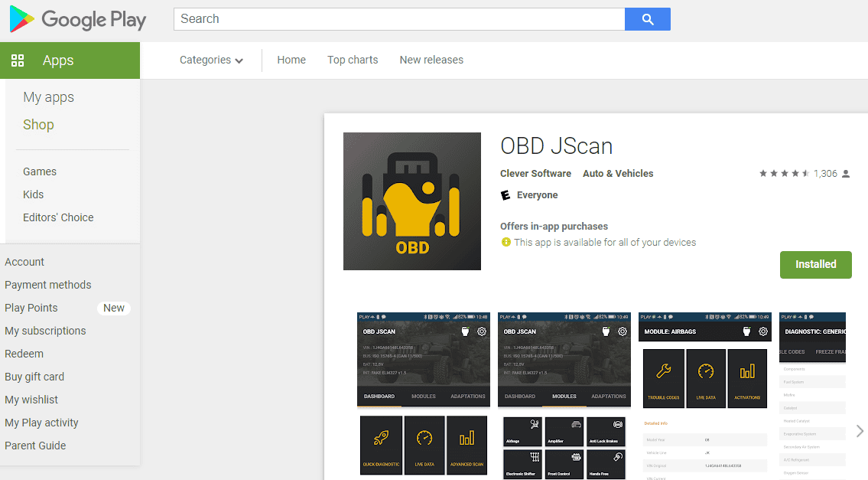Open the Games category
The width and height of the screenshot is (868, 480).
[40, 171]
